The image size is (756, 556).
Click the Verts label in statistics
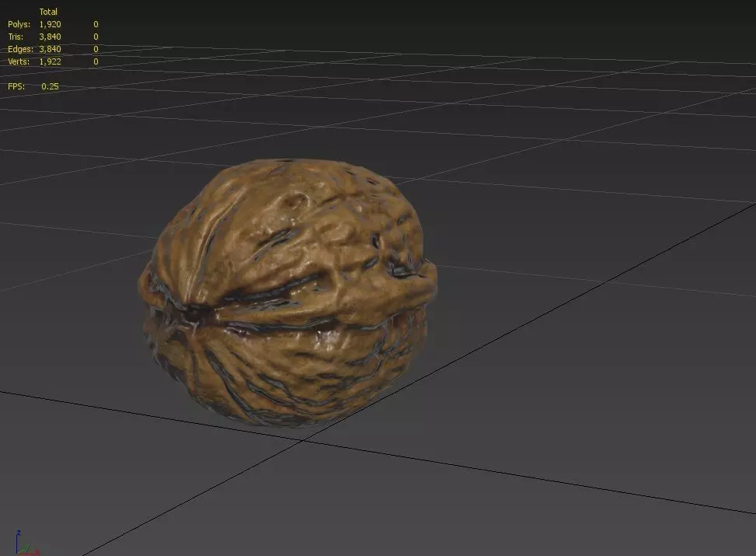pos(19,61)
